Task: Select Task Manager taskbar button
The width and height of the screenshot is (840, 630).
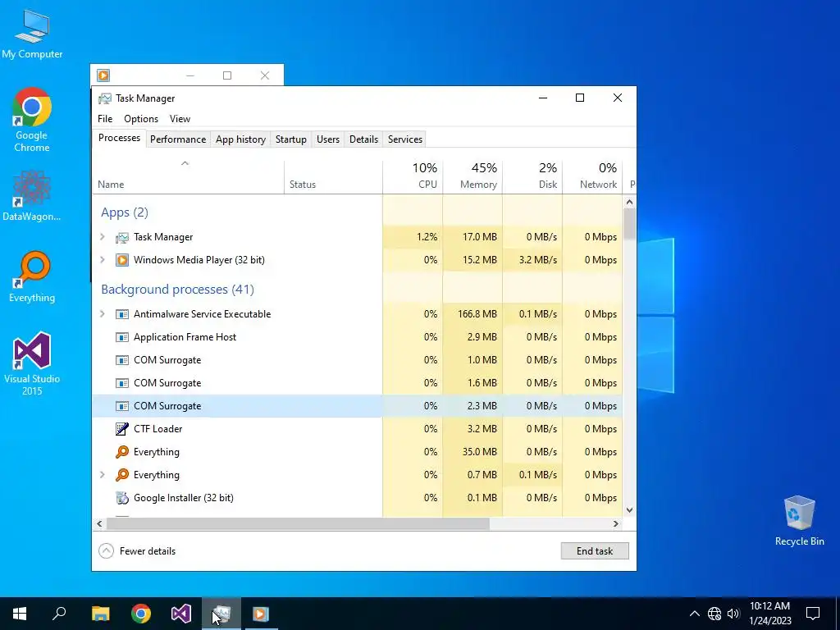Action: click(221, 614)
